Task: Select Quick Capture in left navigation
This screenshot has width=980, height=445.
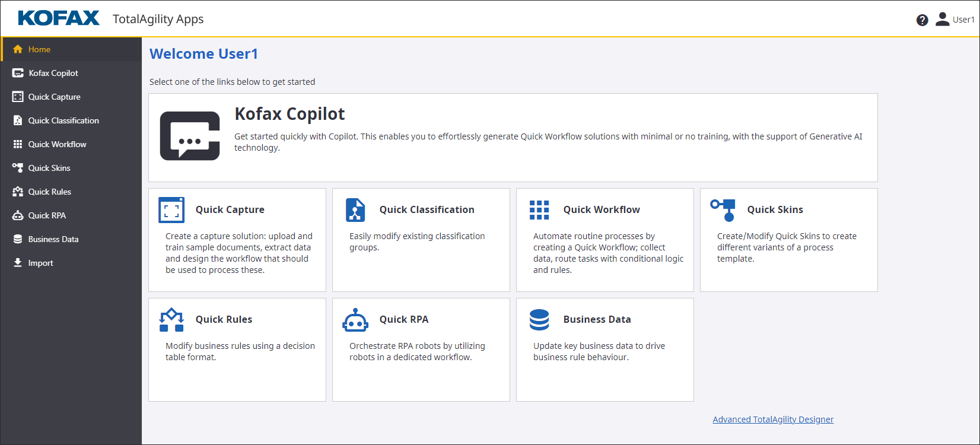Action: click(54, 97)
